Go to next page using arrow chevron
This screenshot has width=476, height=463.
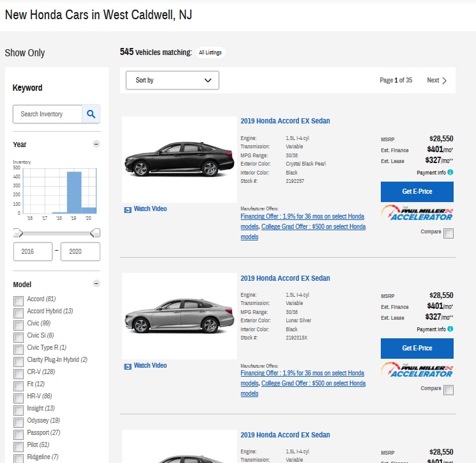click(x=445, y=81)
